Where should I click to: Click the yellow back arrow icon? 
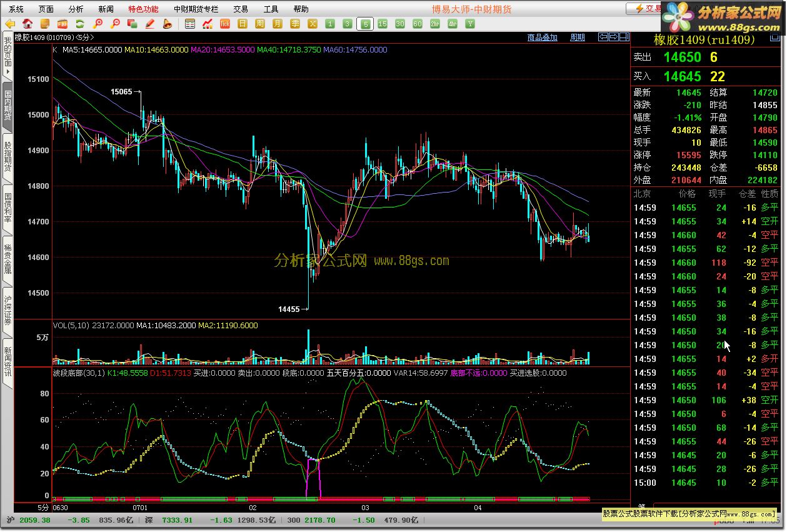pyautogui.click(x=9, y=24)
